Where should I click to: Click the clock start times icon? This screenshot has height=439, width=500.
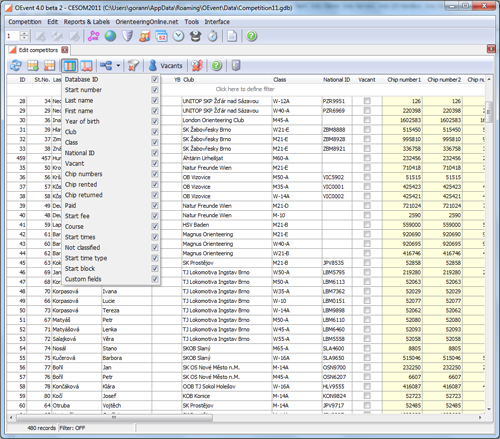tap(179, 36)
